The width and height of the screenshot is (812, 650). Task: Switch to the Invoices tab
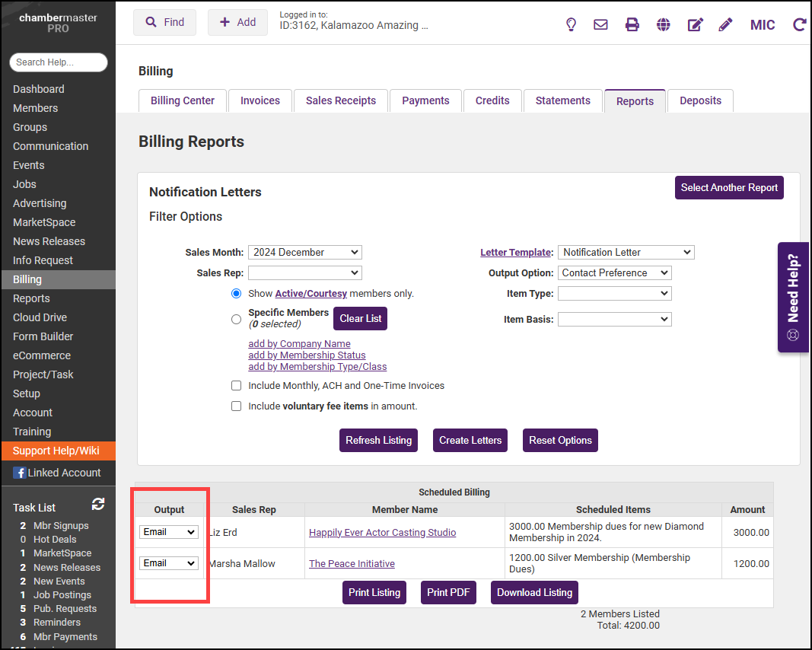point(260,100)
